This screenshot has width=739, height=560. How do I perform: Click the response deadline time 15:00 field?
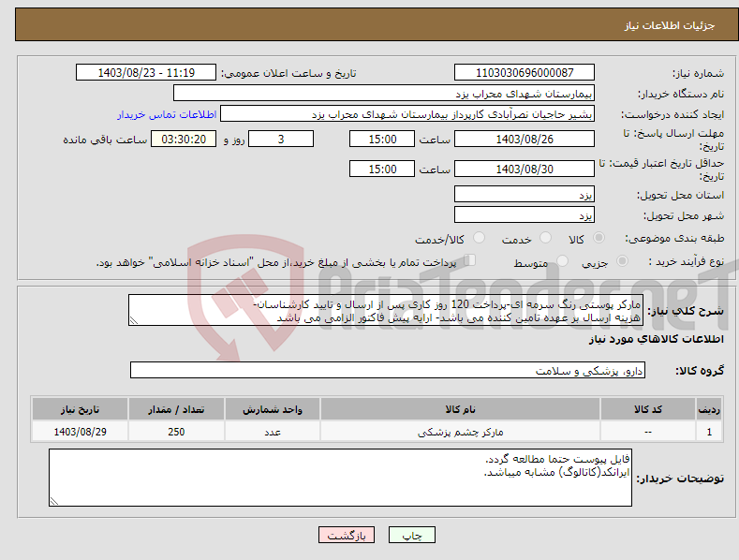(x=382, y=139)
